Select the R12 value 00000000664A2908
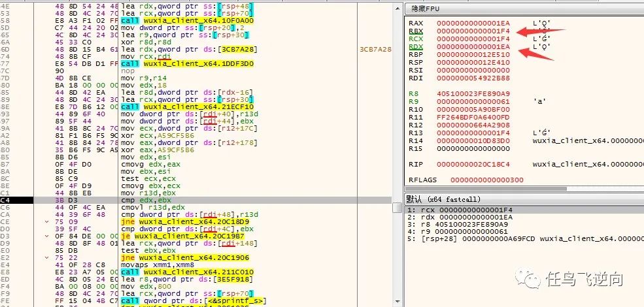The width and height of the screenshot is (644, 307). coord(473,125)
